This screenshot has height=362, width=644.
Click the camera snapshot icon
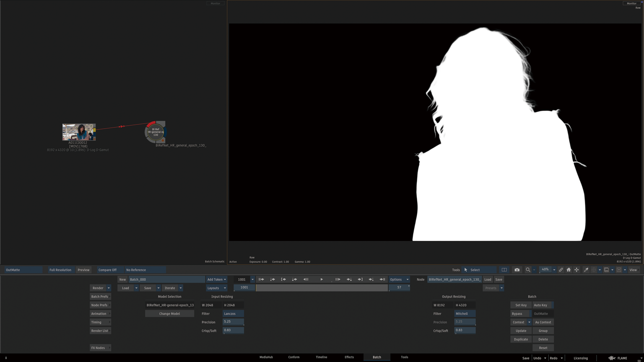tap(517, 270)
